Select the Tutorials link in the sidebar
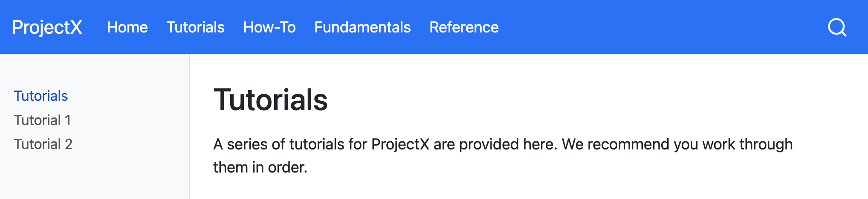 click(41, 96)
